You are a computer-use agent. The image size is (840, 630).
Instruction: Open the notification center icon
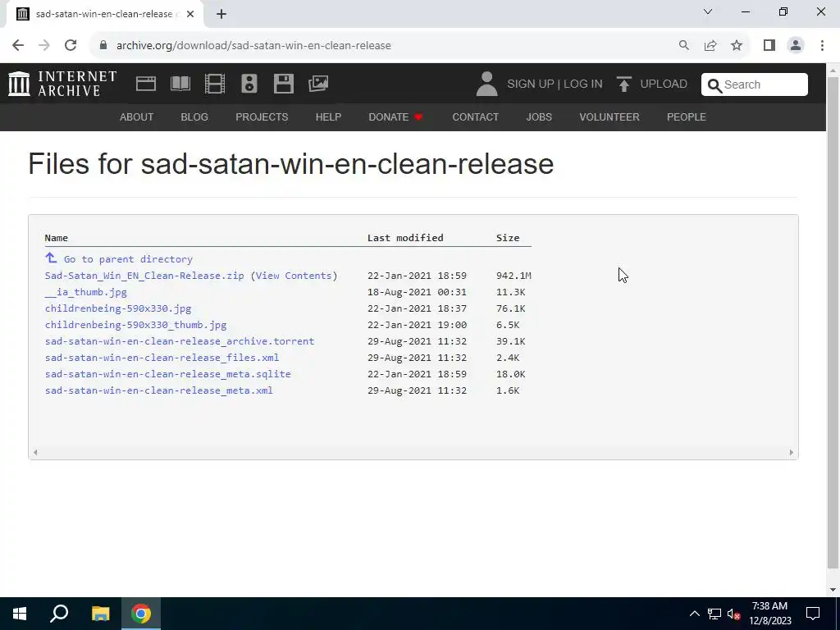[x=813, y=614]
